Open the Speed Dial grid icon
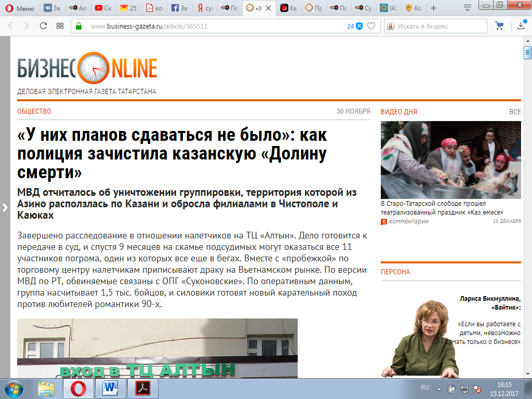Viewport: 532px width, 399px height. click(x=60, y=26)
